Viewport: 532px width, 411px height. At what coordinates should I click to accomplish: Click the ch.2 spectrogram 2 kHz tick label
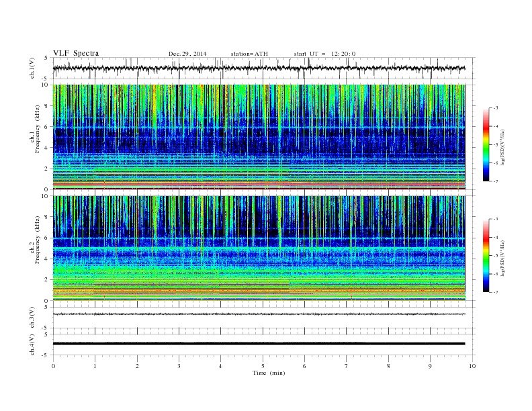[x=47, y=280]
